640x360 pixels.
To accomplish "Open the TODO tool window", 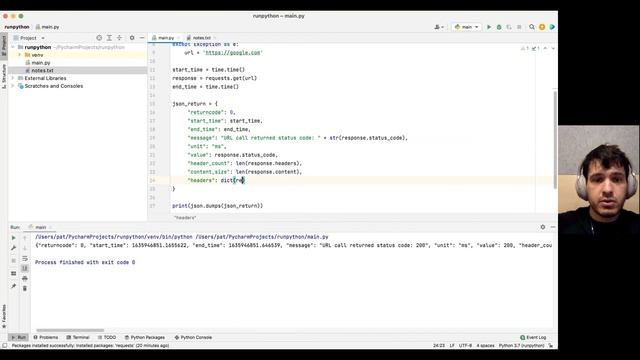I will (107, 338).
